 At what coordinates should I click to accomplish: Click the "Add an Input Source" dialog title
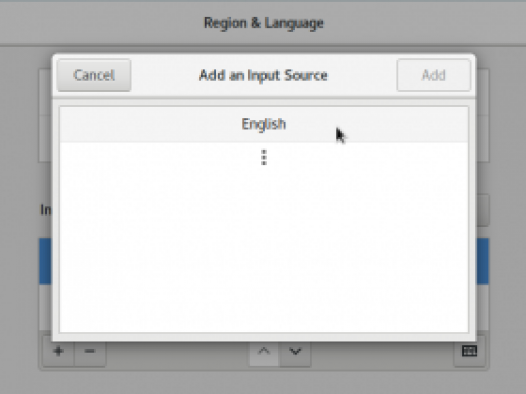click(263, 75)
